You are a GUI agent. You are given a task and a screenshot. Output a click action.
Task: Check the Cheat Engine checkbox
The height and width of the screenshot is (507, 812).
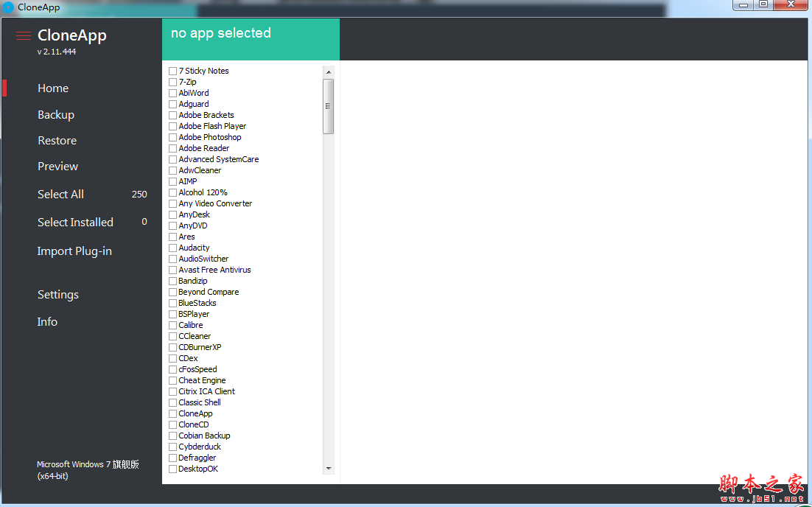[x=173, y=380]
